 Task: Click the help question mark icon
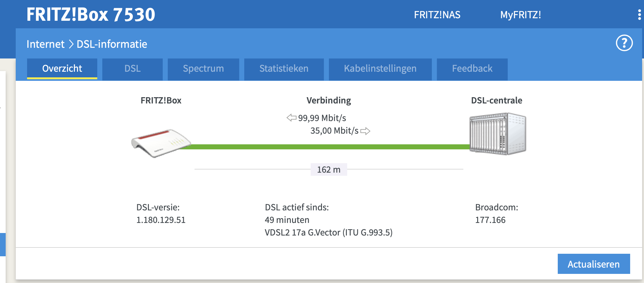624,43
